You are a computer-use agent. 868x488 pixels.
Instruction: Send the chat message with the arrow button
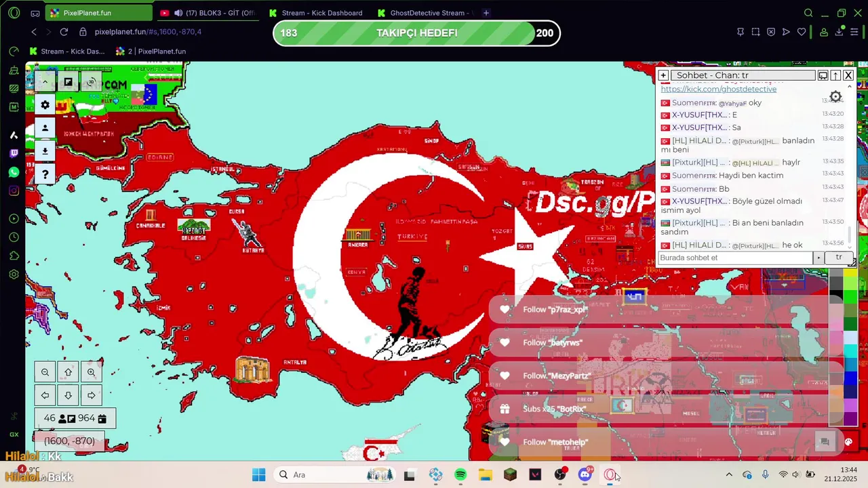click(818, 258)
